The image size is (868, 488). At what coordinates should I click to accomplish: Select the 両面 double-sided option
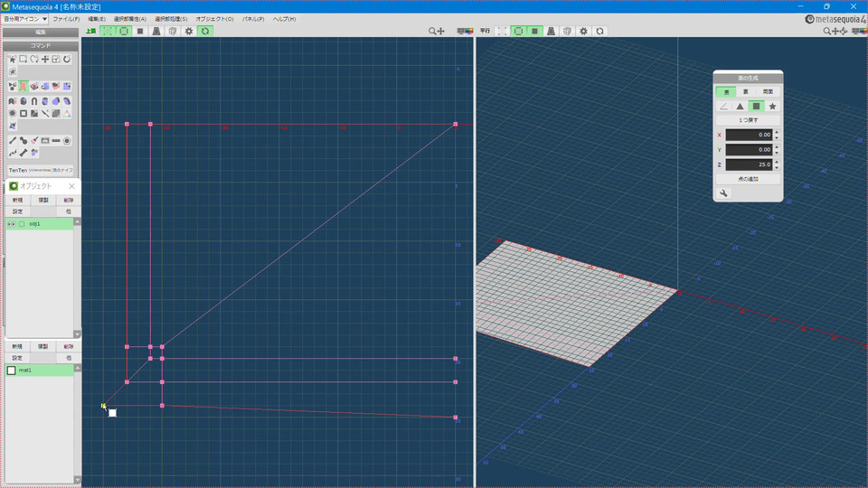tap(769, 91)
